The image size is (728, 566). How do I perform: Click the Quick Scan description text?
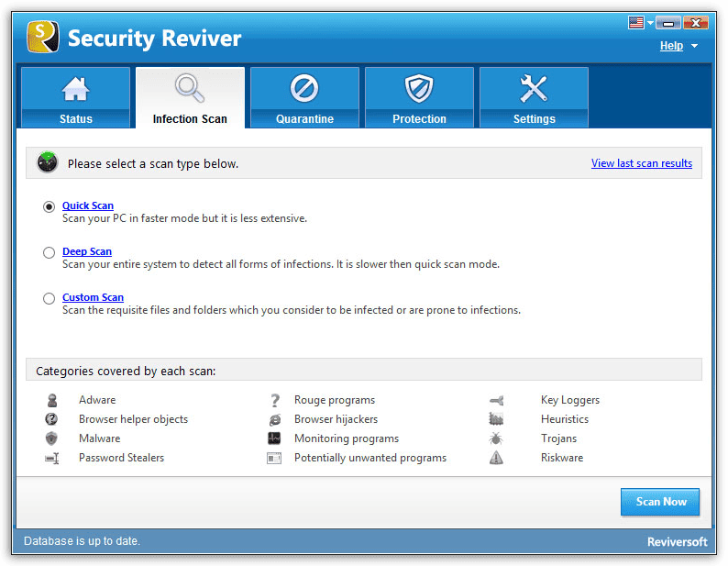click(184, 218)
